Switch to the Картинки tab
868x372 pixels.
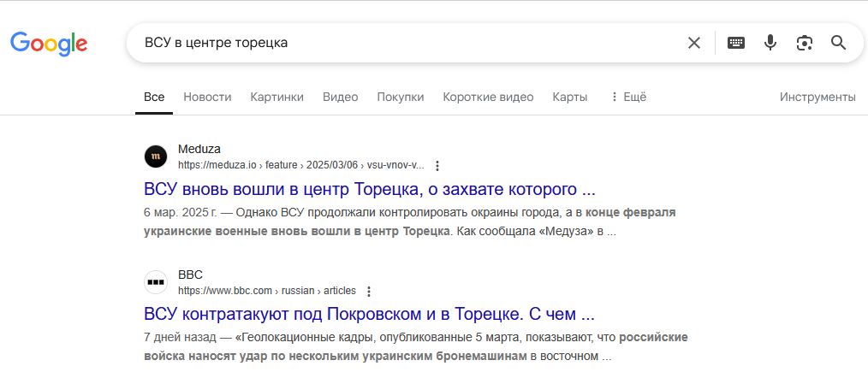point(276,97)
